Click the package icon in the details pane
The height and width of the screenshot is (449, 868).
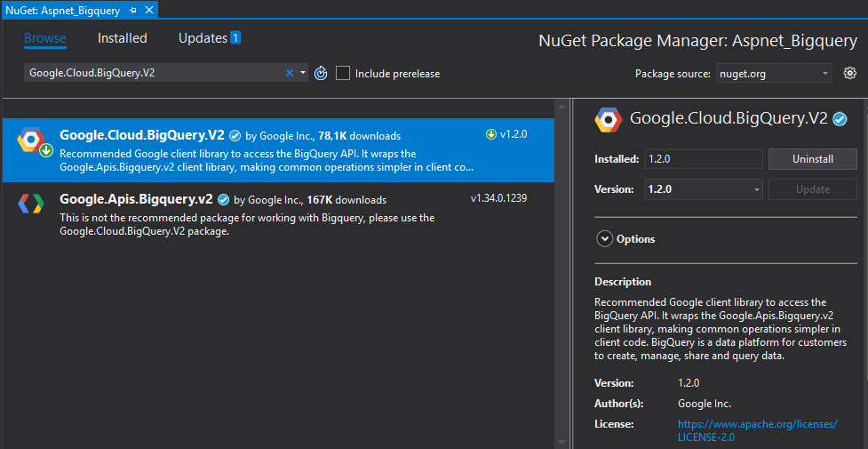[609, 119]
